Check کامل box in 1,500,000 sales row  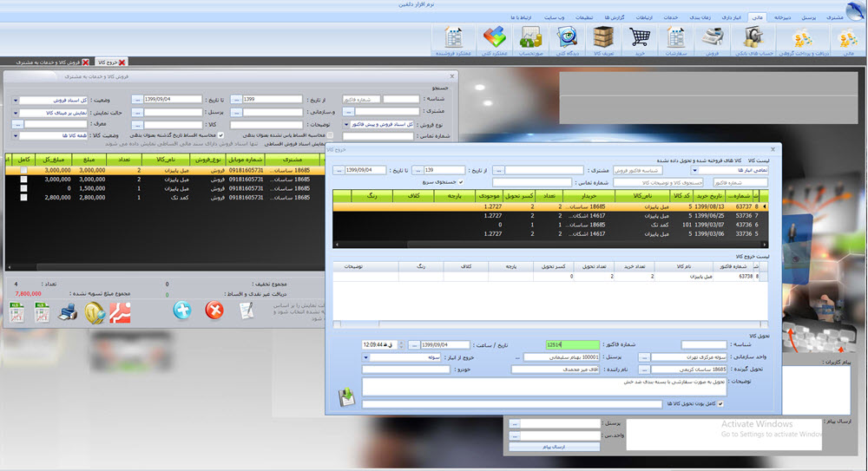coord(23,188)
